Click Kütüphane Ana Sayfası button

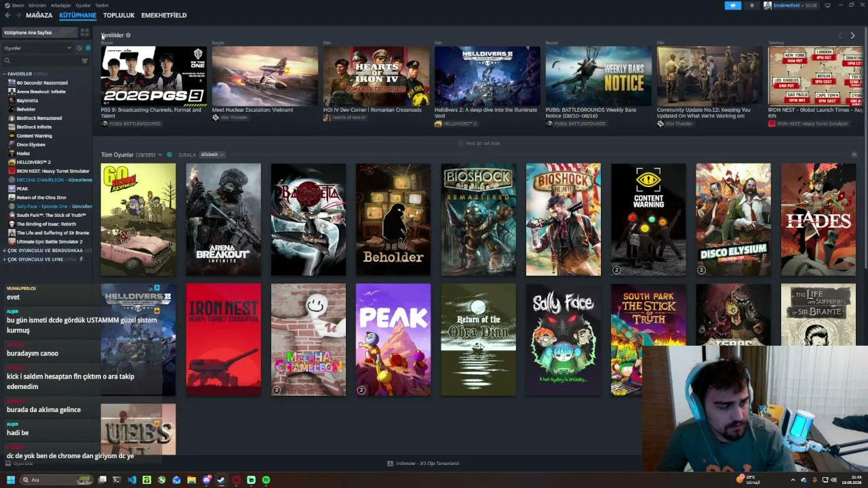point(39,33)
